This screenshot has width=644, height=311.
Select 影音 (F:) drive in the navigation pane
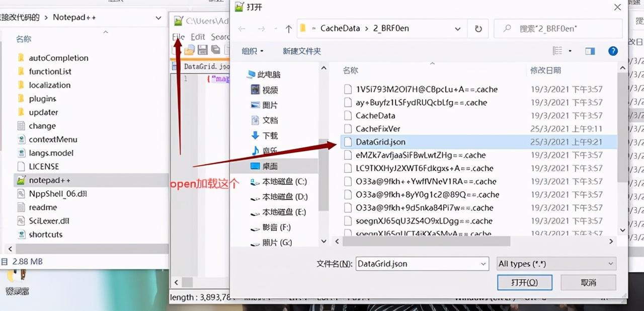[x=271, y=227]
